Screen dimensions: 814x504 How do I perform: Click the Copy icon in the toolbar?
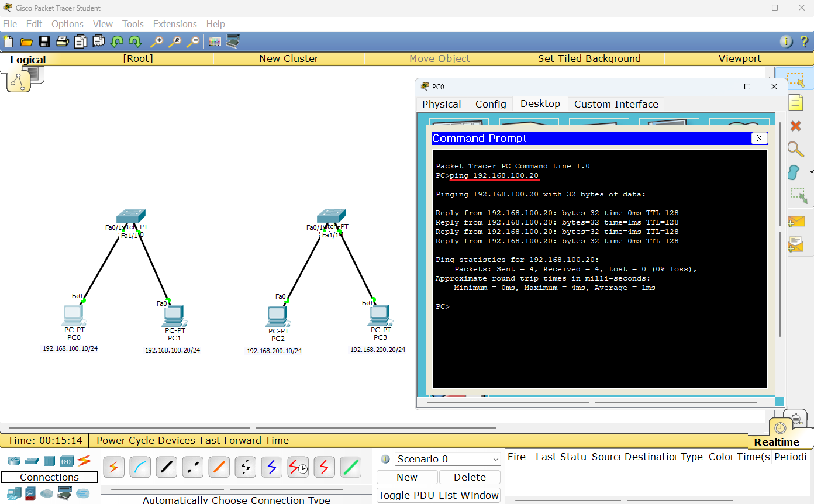click(x=81, y=42)
